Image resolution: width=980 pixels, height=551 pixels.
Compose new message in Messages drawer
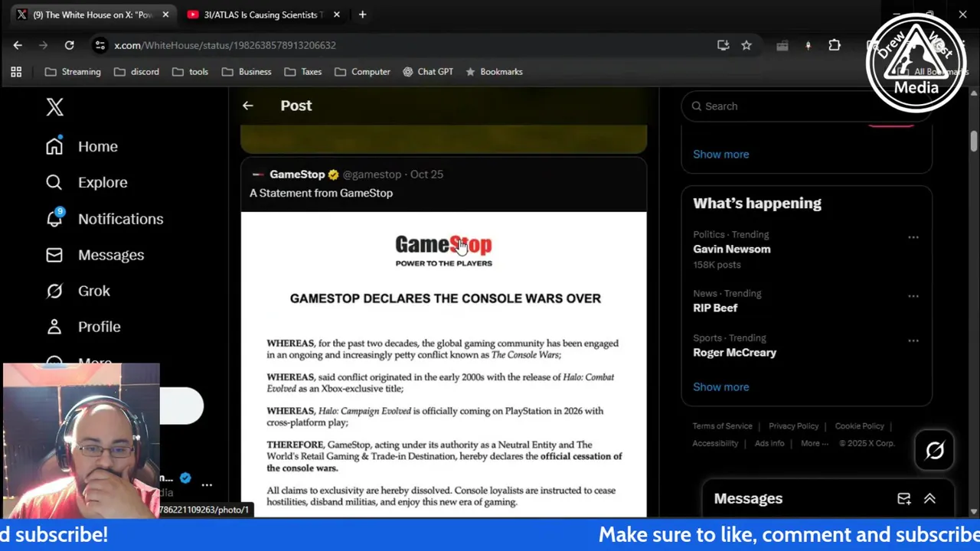[903, 499]
